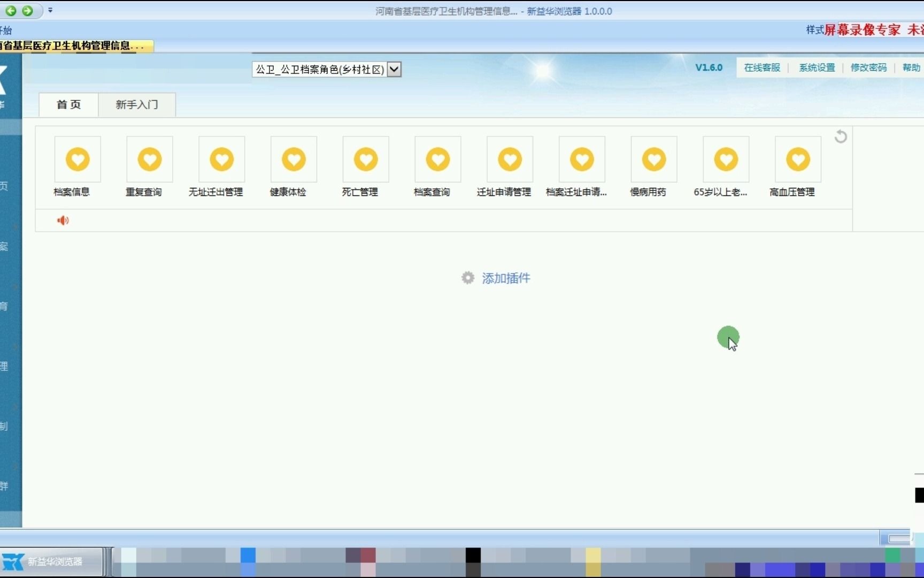The height and width of the screenshot is (578, 924).
Task: Open the 重复查询 module icon
Action: [150, 159]
